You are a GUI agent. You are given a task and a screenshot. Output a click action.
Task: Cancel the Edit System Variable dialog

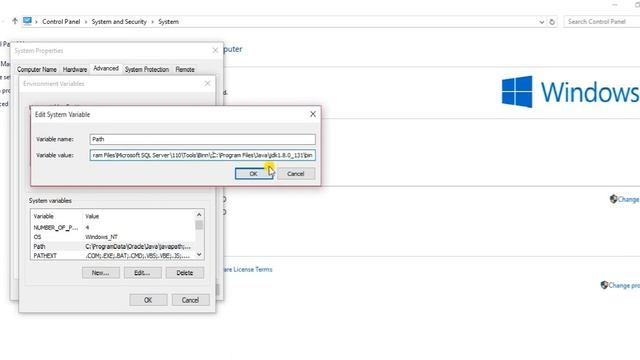click(296, 173)
